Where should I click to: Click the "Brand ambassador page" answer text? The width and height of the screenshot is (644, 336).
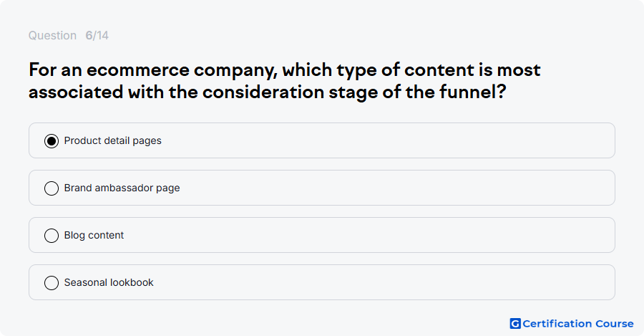point(122,188)
